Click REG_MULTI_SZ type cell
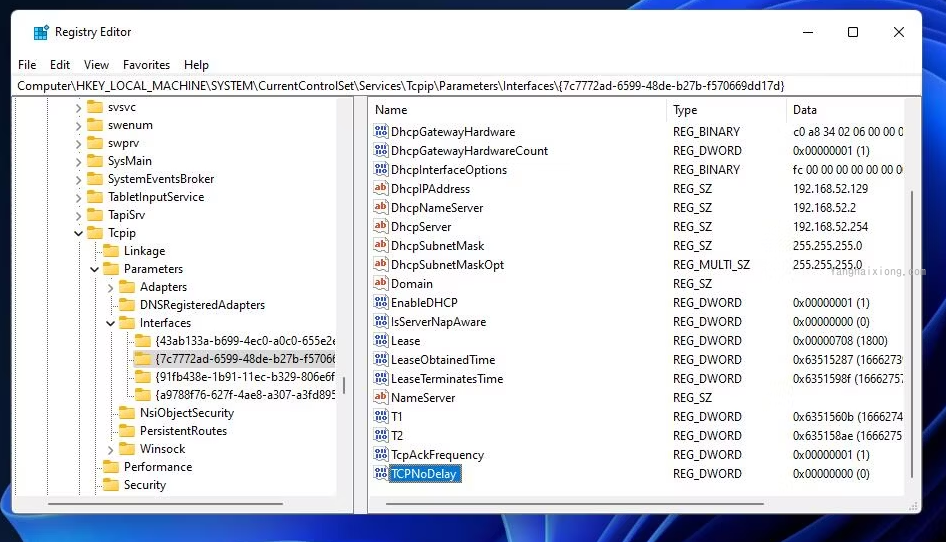Viewport: 946px width, 542px height. tap(711, 264)
